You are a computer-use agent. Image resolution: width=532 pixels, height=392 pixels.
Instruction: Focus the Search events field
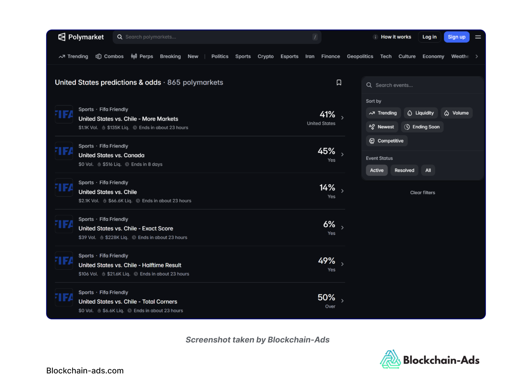coord(422,85)
